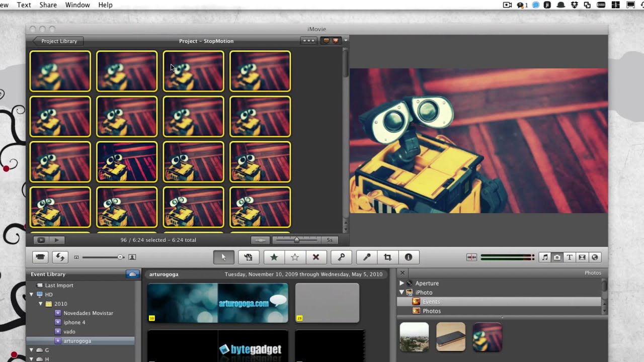Open the camera import window
644x362 pixels.
[40, 257]
